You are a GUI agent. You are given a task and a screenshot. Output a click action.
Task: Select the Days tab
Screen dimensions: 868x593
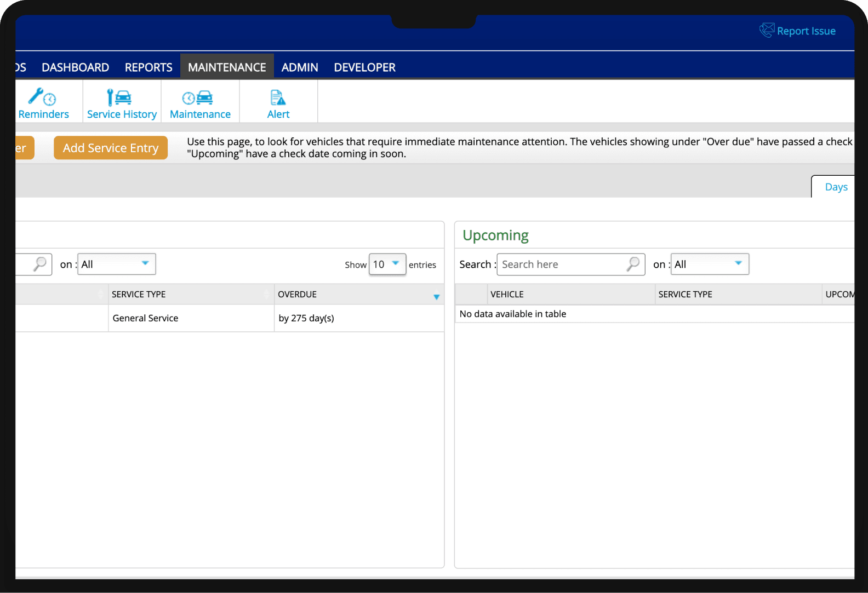(836, 187)
